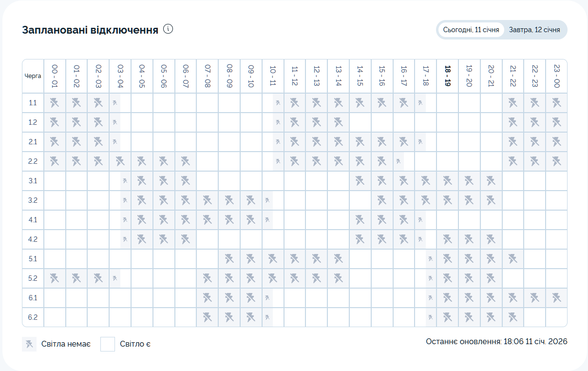Click the Світла немає legend icon
Screen dimensions: 588x371
pos(29,344)
